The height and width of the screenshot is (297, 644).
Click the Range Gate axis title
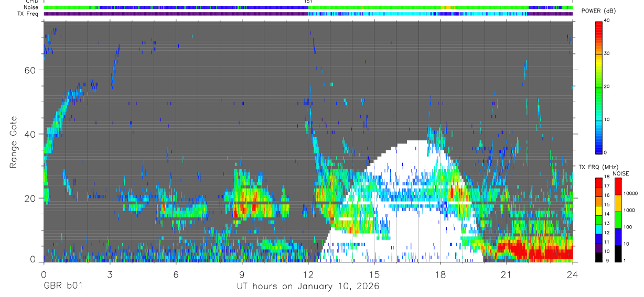coord(13,142)
